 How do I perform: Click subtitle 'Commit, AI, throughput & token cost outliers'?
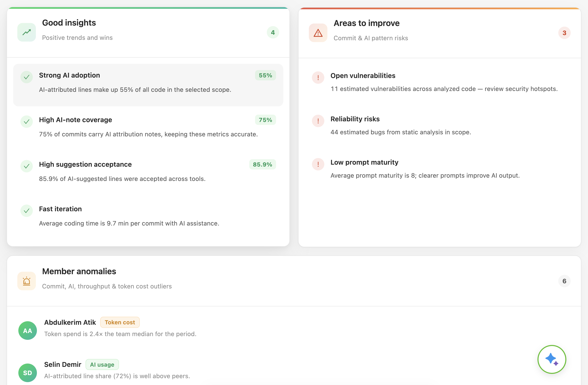[107, 286]
